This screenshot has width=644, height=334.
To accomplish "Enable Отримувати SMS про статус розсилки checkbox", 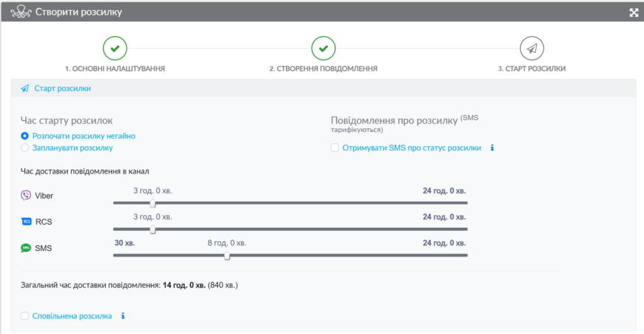I will click(335, 148).
